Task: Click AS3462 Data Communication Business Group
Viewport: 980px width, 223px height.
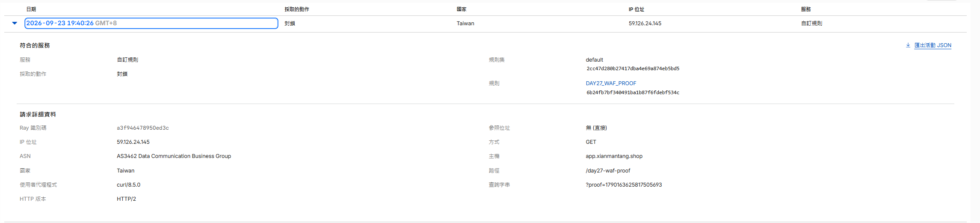Action: click(174, 156)
